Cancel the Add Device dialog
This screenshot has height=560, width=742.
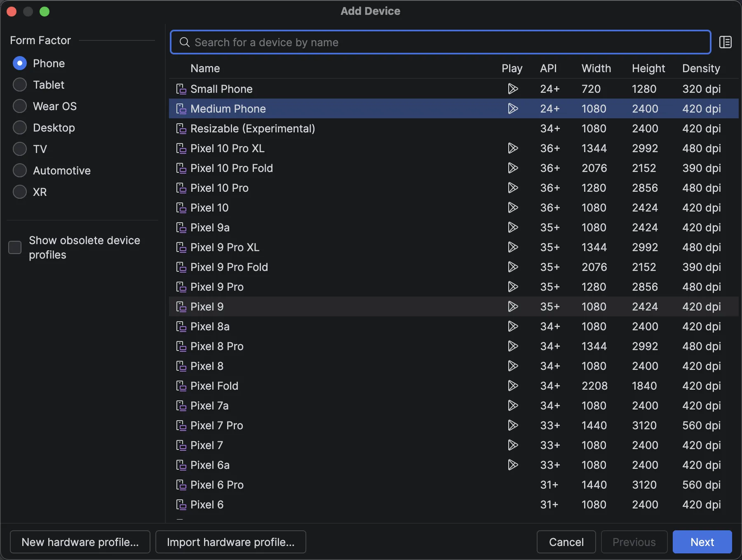click(x=566, y=542)
